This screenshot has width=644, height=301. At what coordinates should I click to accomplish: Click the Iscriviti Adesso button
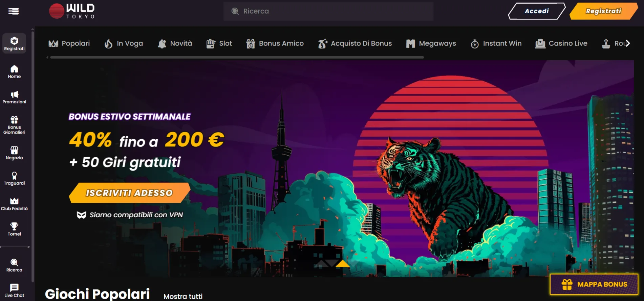(129, 193)
